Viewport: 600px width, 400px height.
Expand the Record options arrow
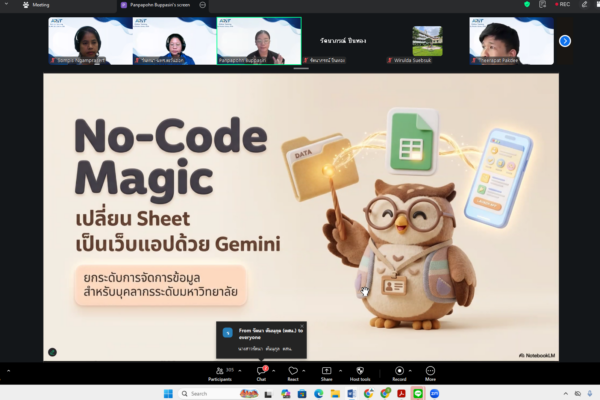tap(410, 371)
